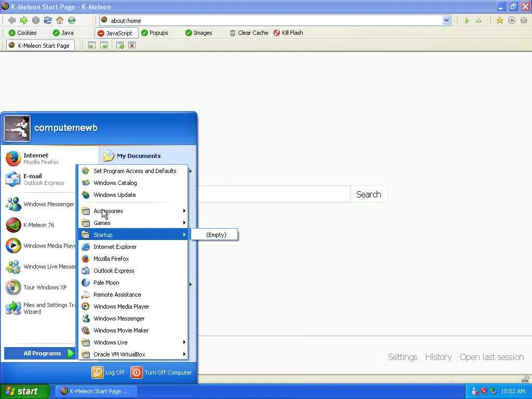This screenshot has height=399, width=532.
Task: Open Windows Catalog from the programs list
Action: [133, 183]
